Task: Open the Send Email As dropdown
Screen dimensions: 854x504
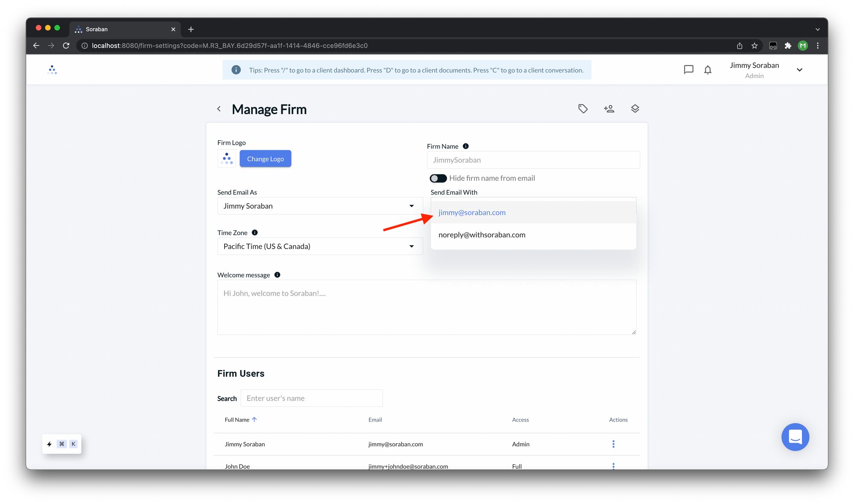Action: click(320, 206)
